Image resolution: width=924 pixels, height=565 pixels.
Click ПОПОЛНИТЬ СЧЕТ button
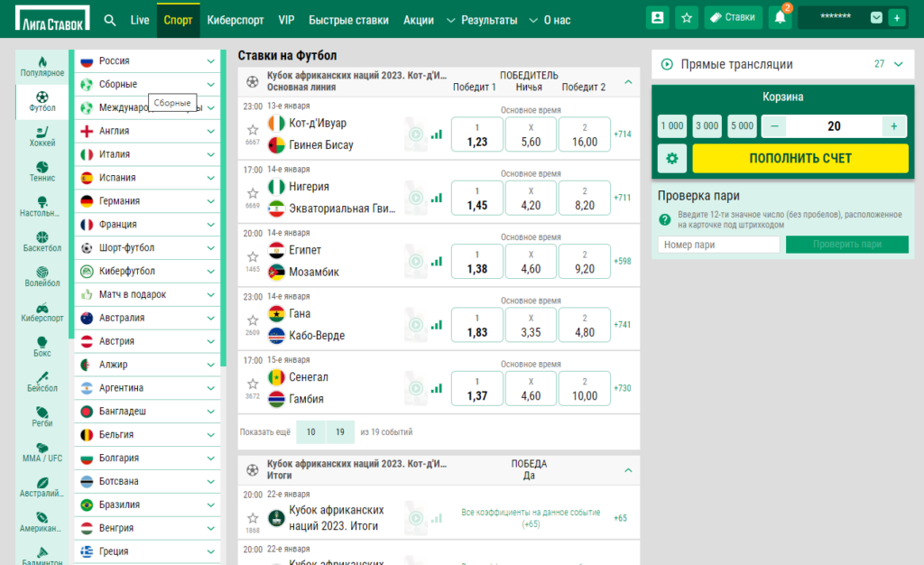click(x=800, y=159)
